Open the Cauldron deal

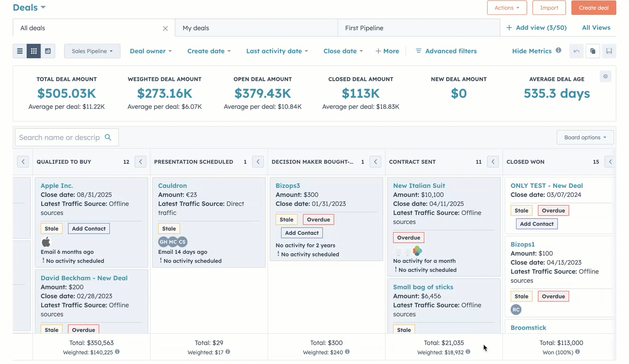point(173,186)
